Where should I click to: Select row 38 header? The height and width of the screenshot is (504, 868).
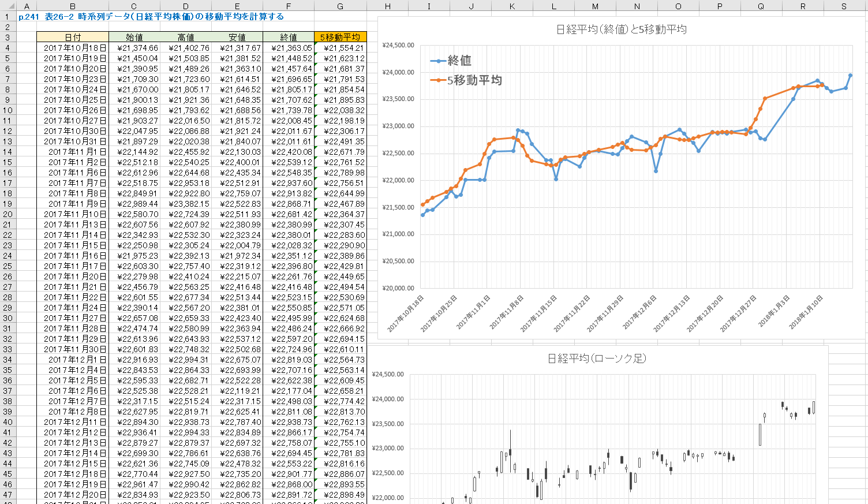coord(8,401)
